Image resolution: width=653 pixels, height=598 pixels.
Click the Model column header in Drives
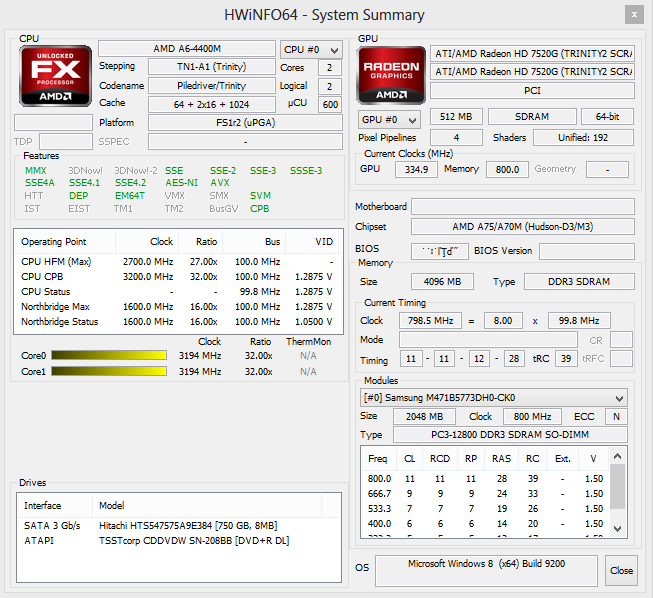pos(207,506)
